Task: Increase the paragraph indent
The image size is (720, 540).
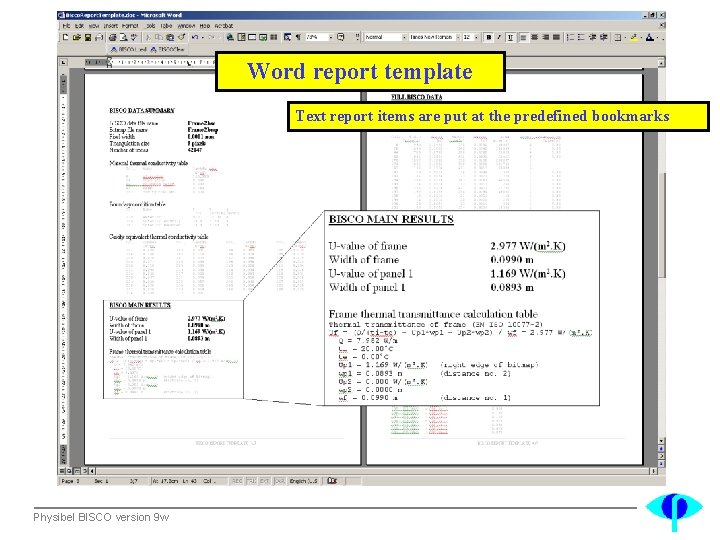Action: tap(603, 37)
